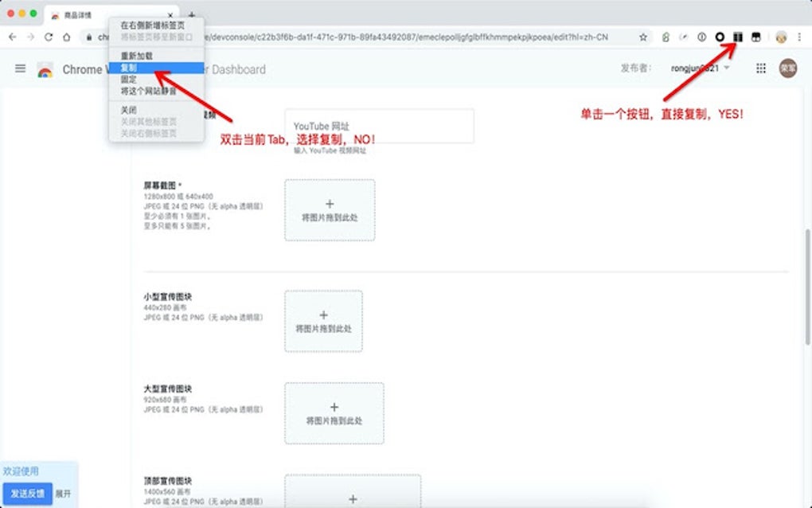The height and width of the screenshot is (508, 812).
Task: Open Chrome's three-dot menu
Action: [799, 37]
